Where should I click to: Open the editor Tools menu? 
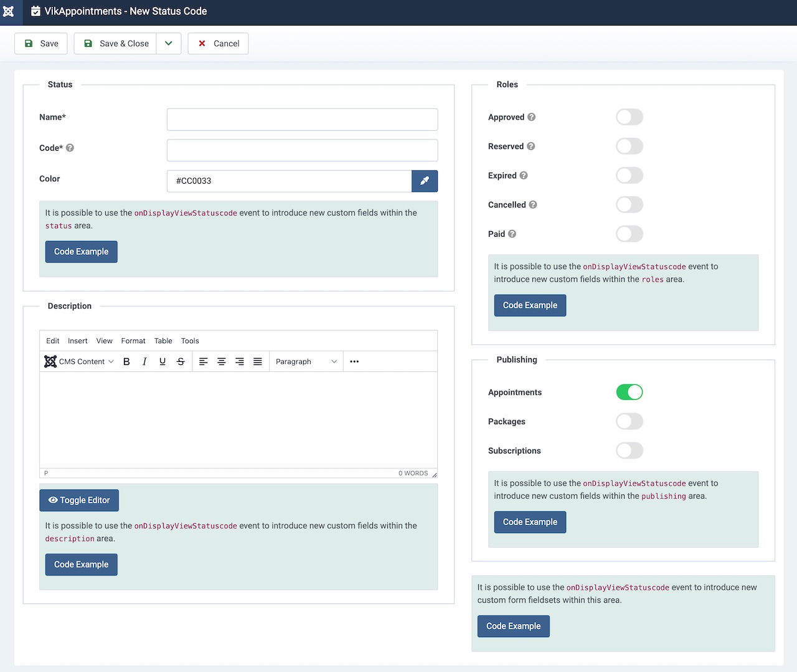click(x=190, y=341)
